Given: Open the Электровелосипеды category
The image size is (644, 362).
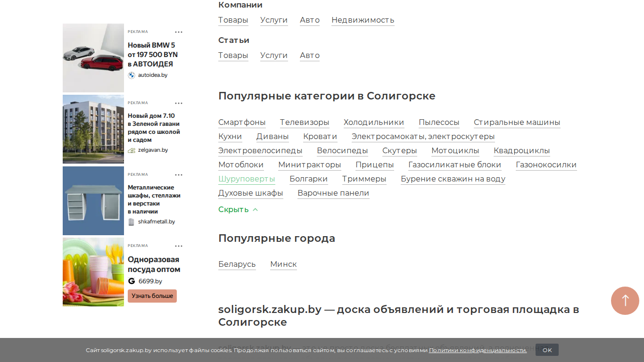Looking at the screenshot, I should (260, 150).
